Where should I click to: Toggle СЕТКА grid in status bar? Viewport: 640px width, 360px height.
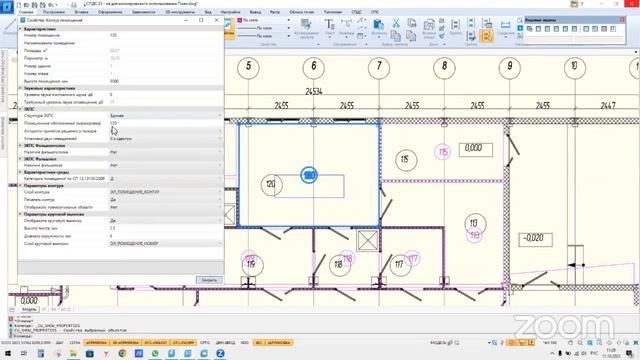pyautogui.click(x=75, y=342)
